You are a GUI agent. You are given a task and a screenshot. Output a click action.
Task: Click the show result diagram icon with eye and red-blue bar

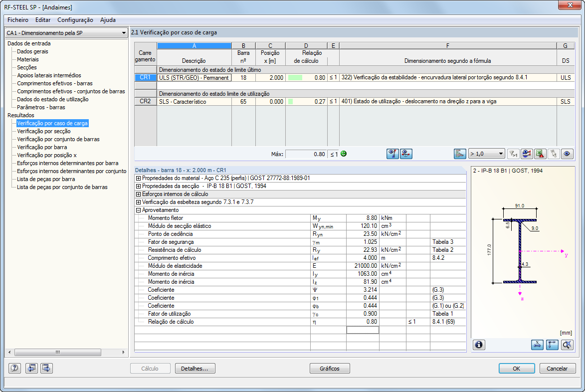[x=392, y=154]
